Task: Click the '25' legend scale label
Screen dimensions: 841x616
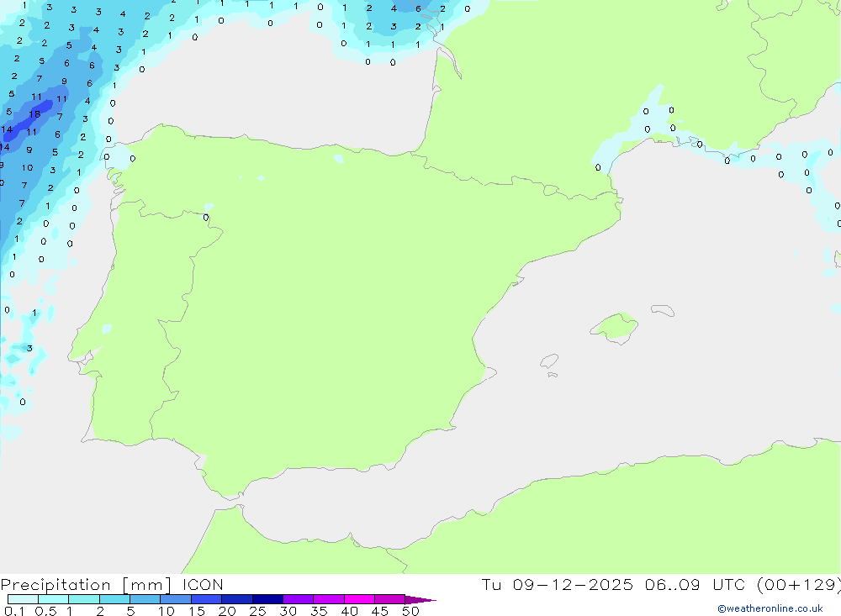Action: pyautogui.click(x=257, y=611)
